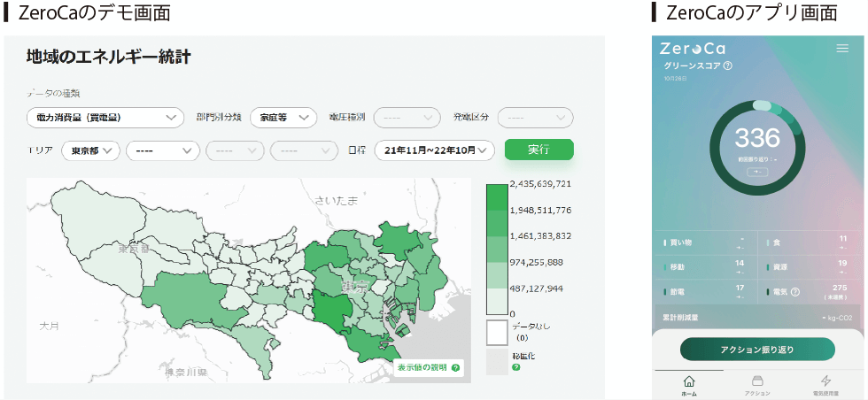Click the help icon beside 電気
The image size is (868, 400).
(x=795, y=291)
